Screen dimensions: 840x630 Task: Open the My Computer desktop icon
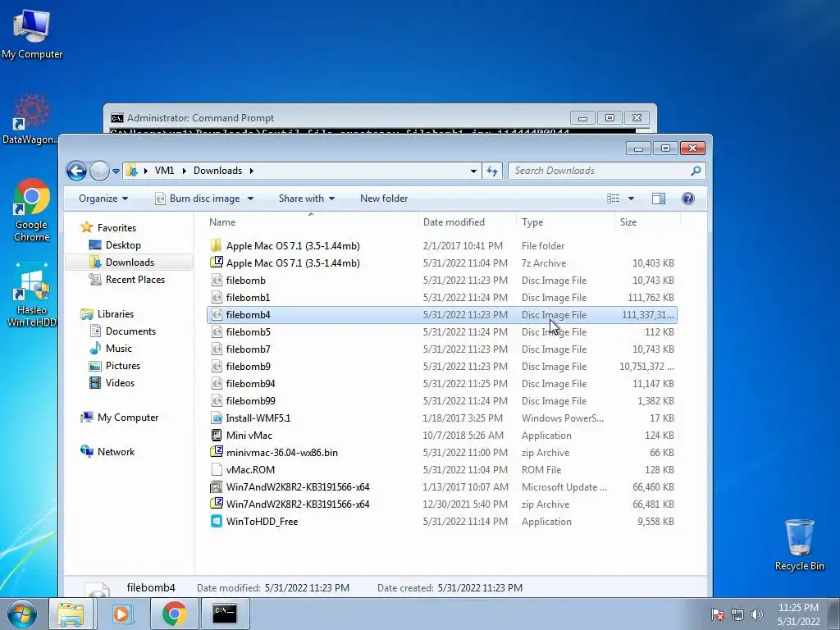tap(32, 34)
